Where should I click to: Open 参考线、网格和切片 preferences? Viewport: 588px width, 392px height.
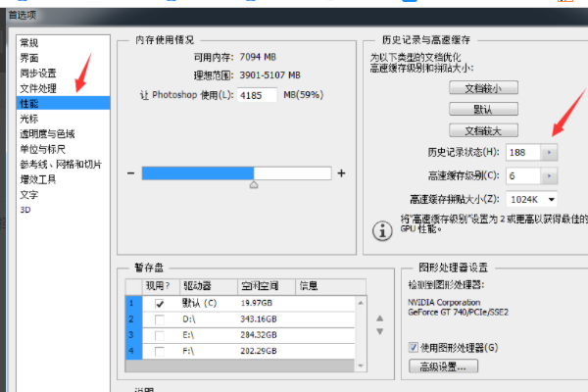(x=61, y=165)
